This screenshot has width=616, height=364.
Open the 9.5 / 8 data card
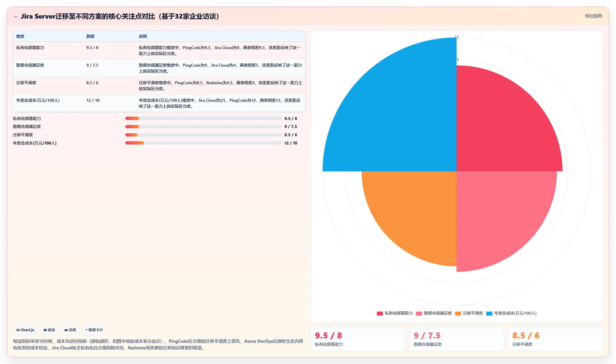[358, 339]
